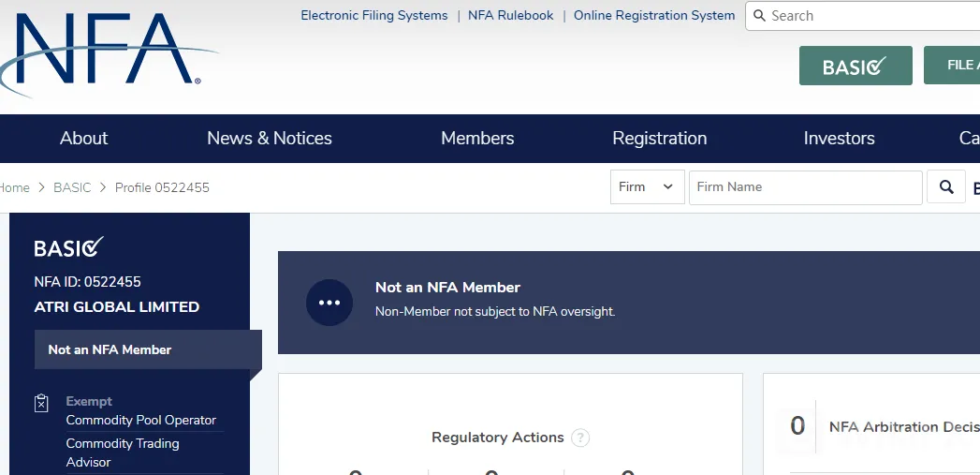Click the BASIC logo in the sidebar
Viewport: 980px width, 475px height.
(x=68, y=247)
